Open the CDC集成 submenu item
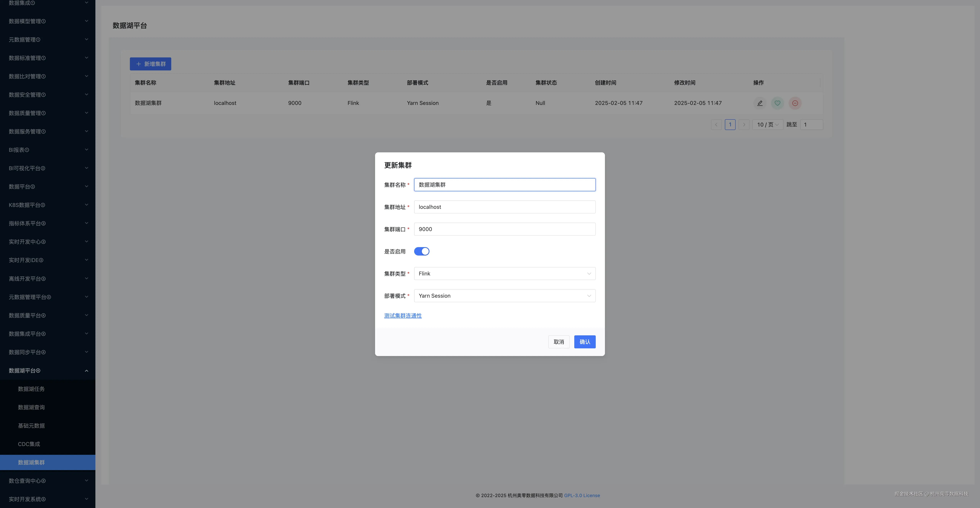Viewport: 980px width, 508px height. point(48,444)
